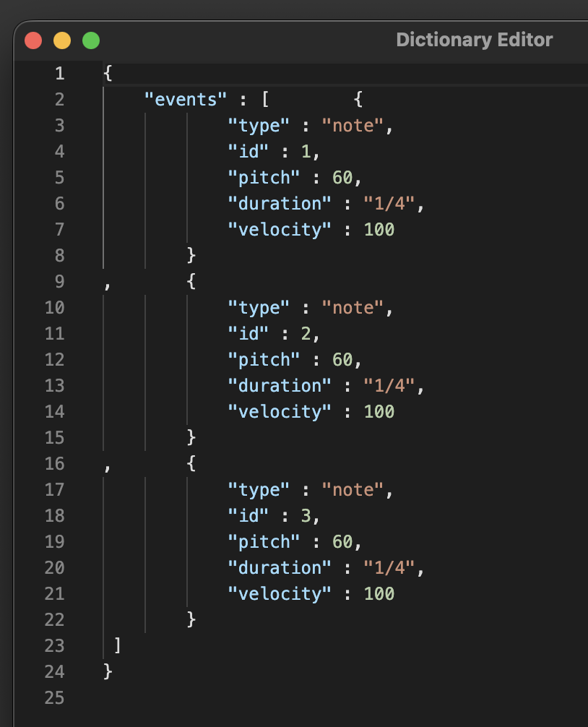Close the Dictionary Editor window
This screenshot has width=588, height=727.
(x=33, y=40)
